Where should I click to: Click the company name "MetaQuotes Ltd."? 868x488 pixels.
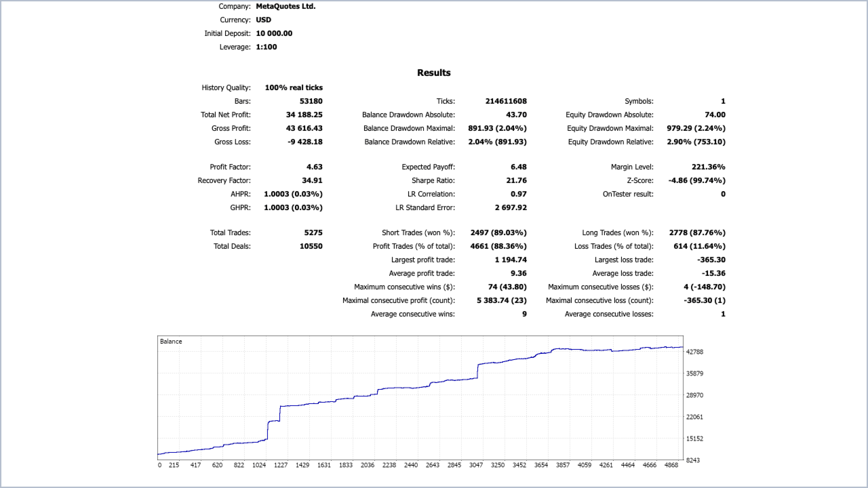[x=285, y=6]
